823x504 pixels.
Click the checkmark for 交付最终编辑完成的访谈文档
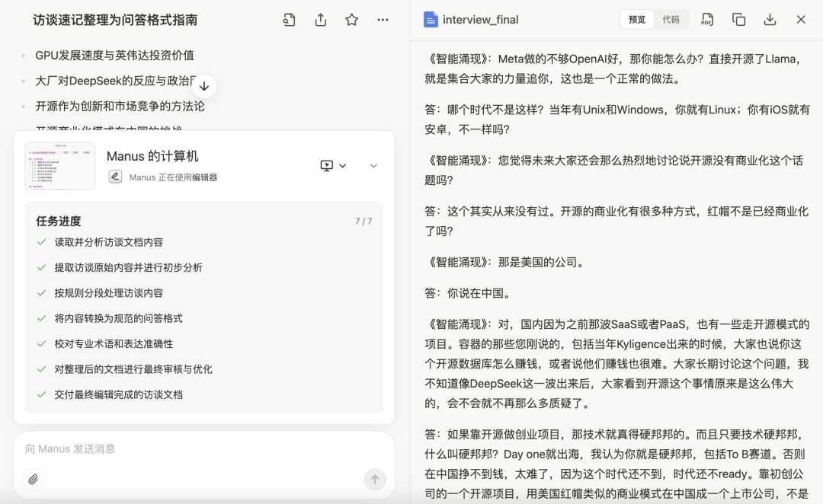(42, 394)
